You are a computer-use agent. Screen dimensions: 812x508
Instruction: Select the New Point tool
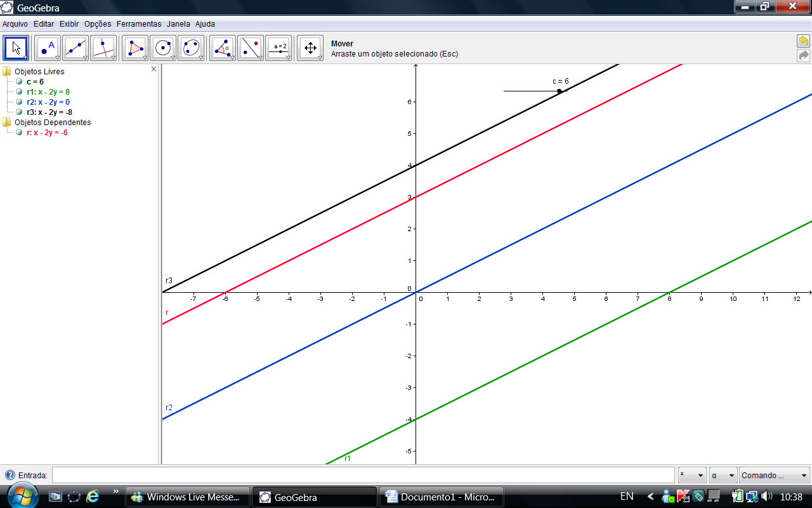coord(47,48)
